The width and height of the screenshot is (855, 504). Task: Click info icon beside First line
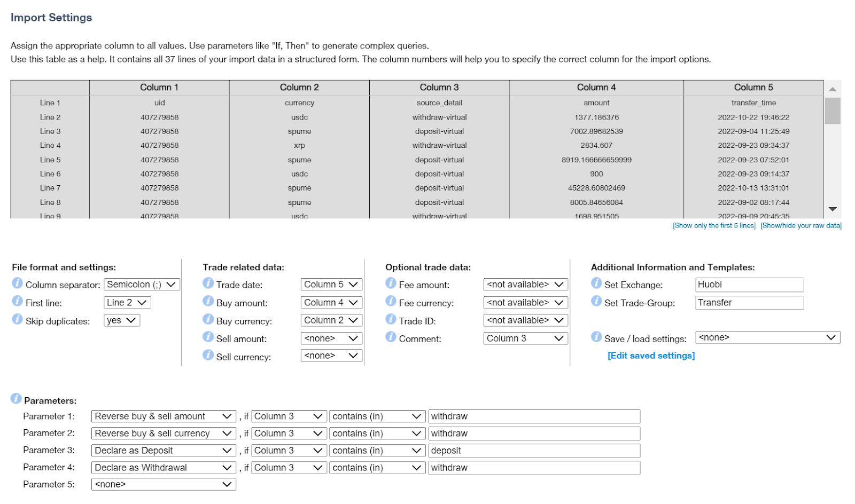pyautogui.click(x=17, y=301)
